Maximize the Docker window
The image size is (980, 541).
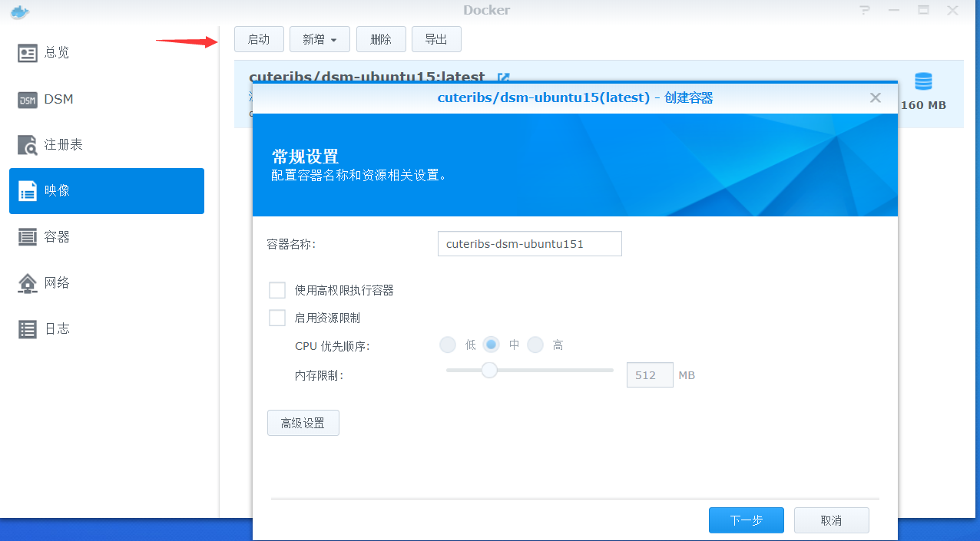click(924, 10)
